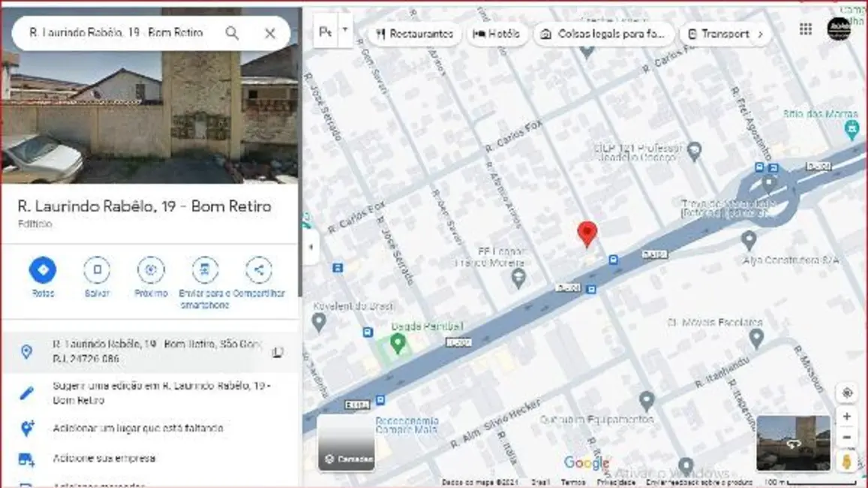
Task: Select the Hotéis filter chip
Action: (x=497, y=34)
